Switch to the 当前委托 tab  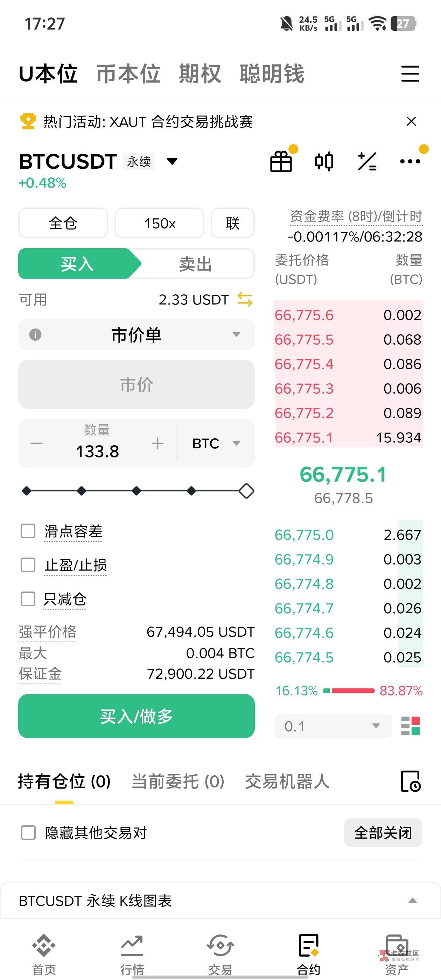click(x=178, y=782)
